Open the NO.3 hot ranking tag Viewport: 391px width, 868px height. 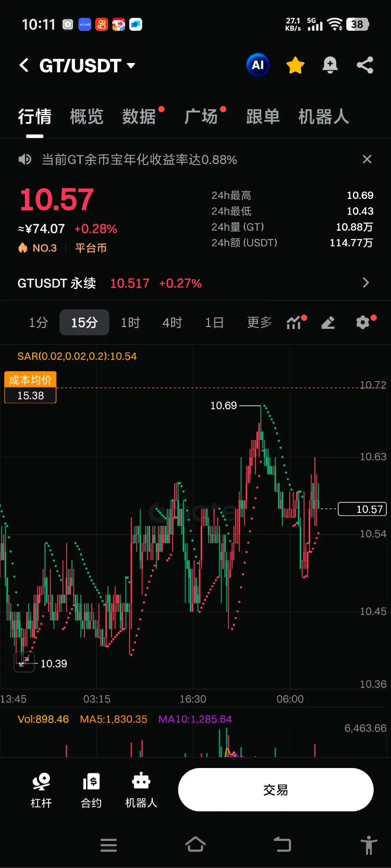point(38,248)
